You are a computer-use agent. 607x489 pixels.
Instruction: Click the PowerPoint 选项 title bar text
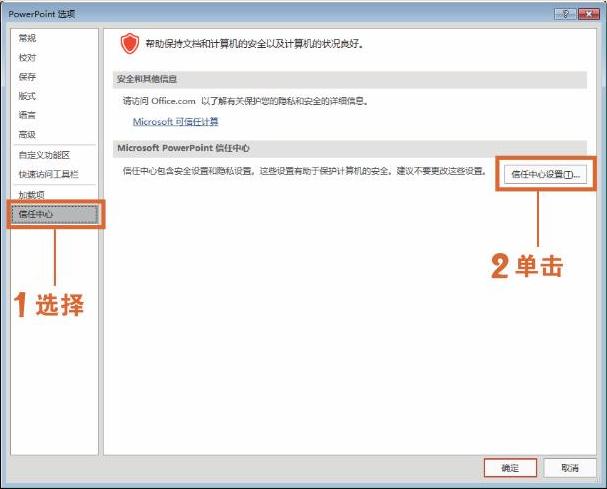[42, 14]
